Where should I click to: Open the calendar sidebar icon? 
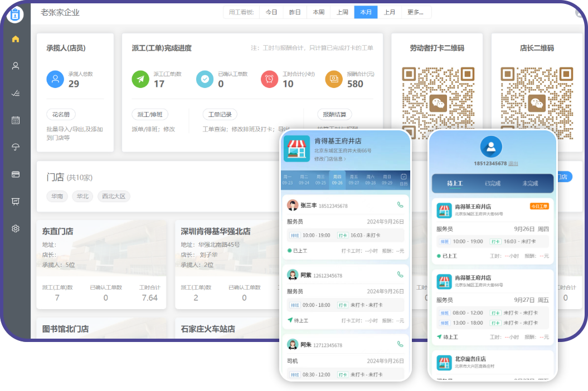[16, 120]
